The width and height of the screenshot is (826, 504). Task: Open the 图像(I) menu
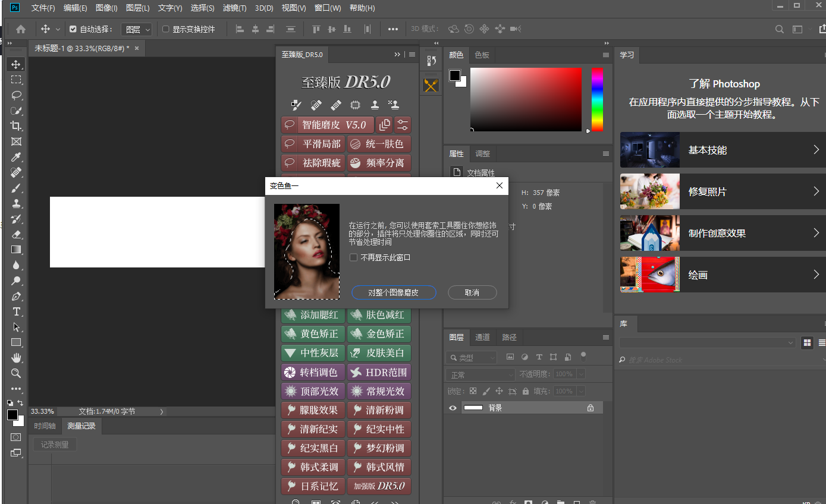pos(106,8)
